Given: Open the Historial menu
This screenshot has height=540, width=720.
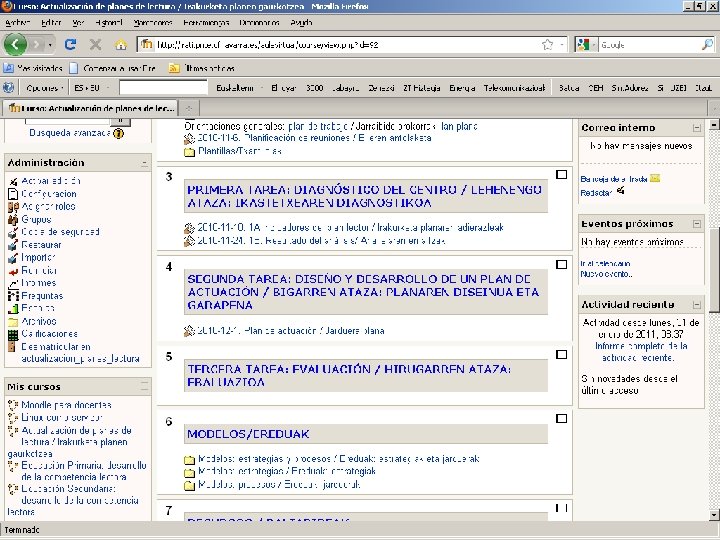Looking at the screenshot, I should pyautogui.click(x=109, y=22).
